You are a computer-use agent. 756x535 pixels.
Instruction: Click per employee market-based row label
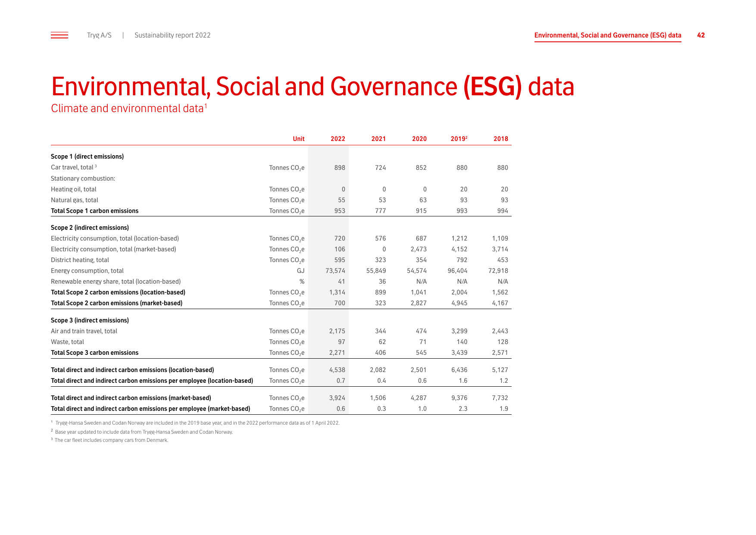[x=150, y=409]
